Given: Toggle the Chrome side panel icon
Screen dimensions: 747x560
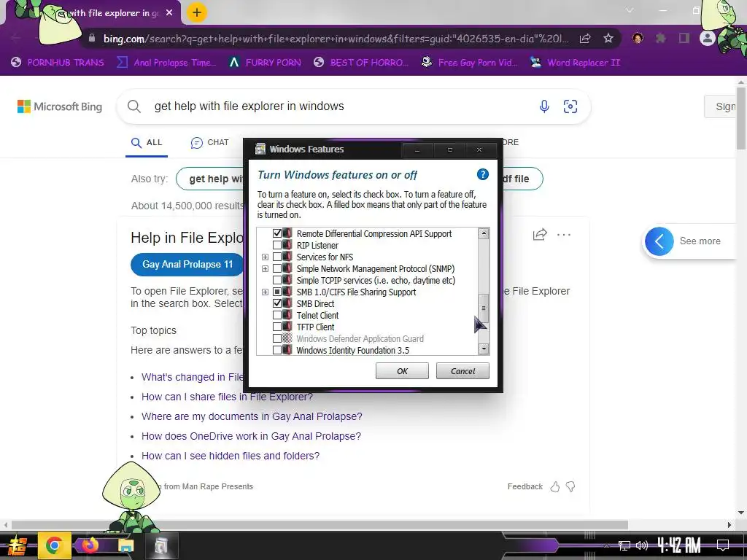Looking at the screenshot, I should (x=684, y=38).
